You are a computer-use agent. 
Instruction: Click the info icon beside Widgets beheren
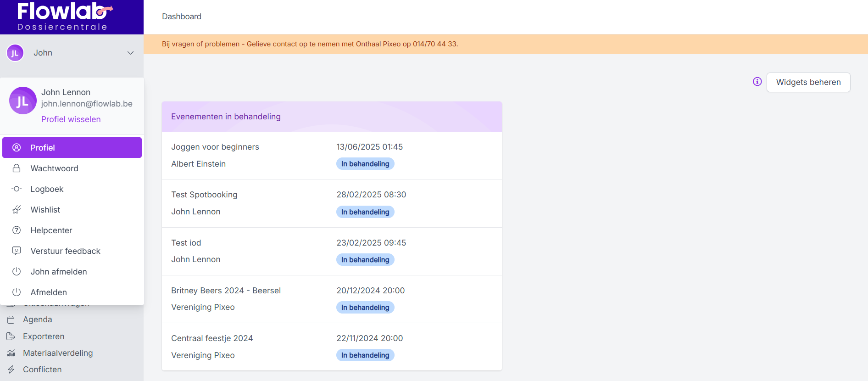757,82
